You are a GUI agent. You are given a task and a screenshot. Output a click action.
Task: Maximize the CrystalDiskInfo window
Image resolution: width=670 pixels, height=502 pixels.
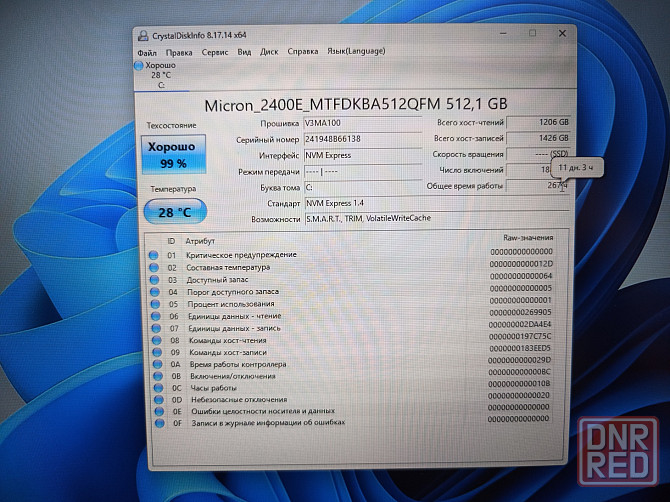click(532, 33)
